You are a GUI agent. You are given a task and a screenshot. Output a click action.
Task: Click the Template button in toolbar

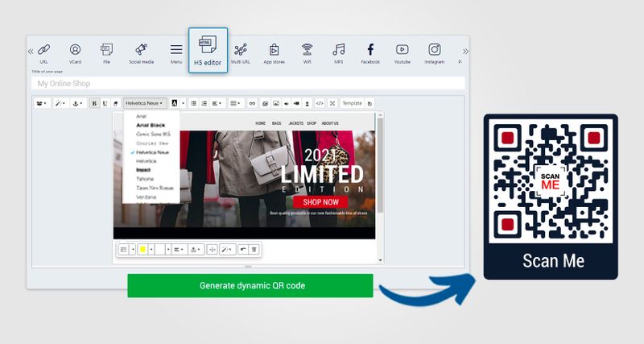[351, 103]
